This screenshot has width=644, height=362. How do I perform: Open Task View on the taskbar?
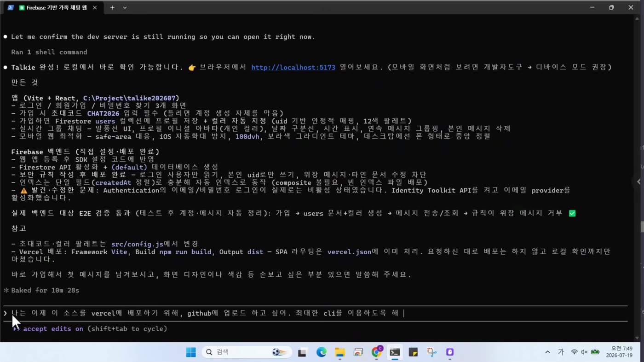coord(302,352)
